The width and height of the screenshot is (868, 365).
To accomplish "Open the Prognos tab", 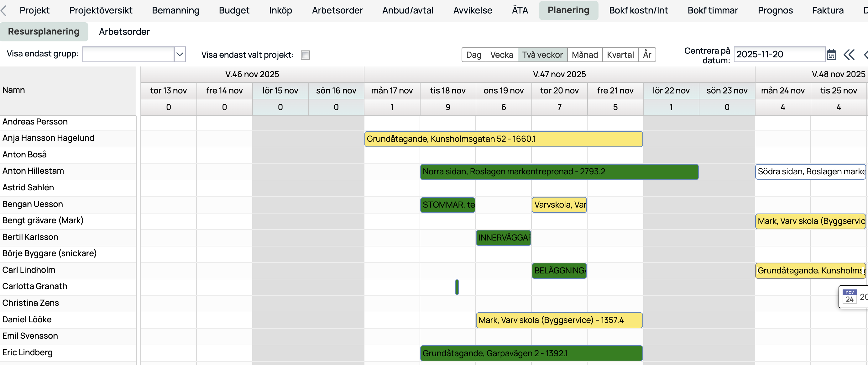I will pos(775,10).
